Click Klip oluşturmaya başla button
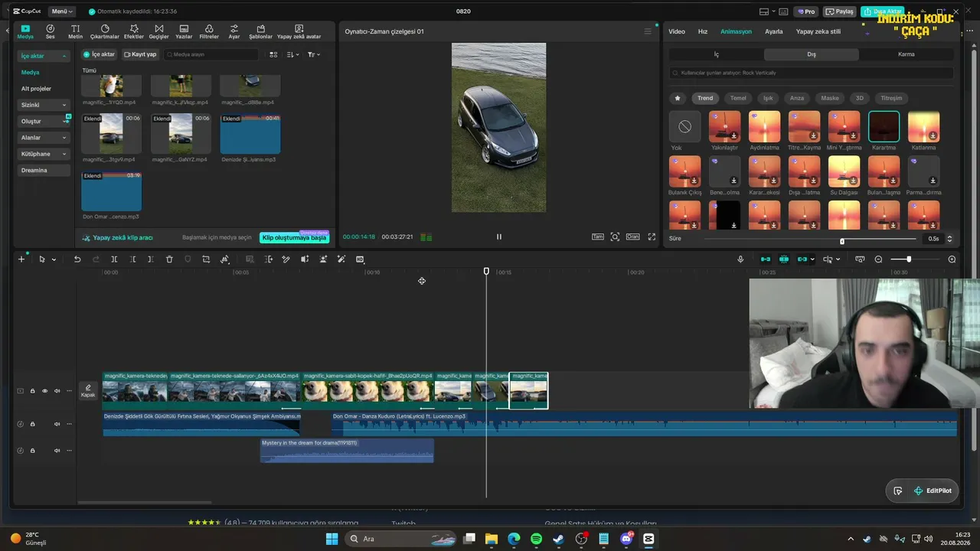This screenshot has width=980, height=551. pos(294,238)
